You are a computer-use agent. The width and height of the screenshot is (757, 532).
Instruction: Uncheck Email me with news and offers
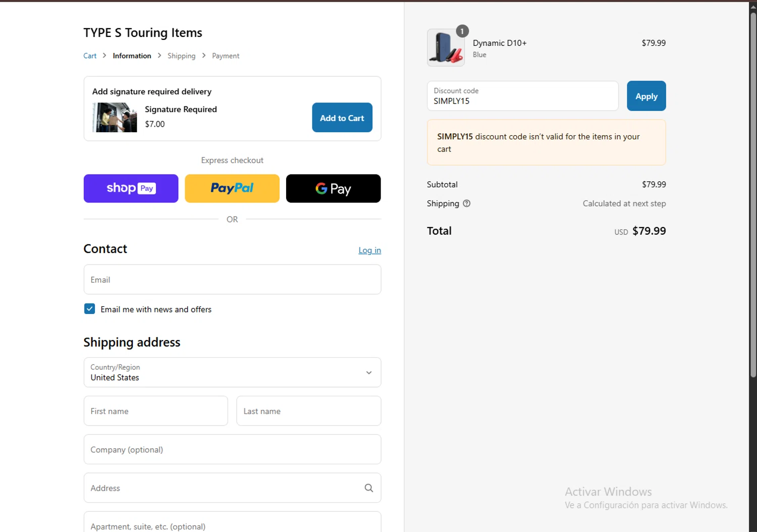click(90, 309)
